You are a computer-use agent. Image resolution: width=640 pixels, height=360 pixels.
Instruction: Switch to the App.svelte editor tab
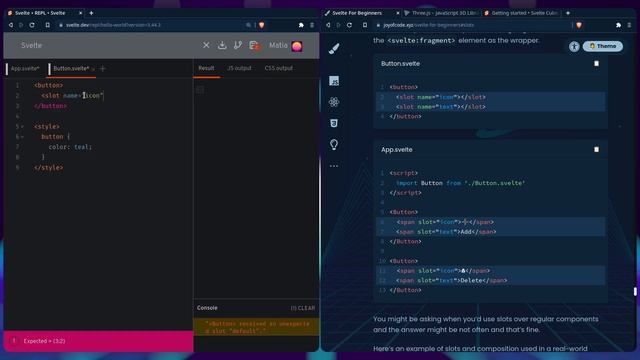[x=25, y=69]
